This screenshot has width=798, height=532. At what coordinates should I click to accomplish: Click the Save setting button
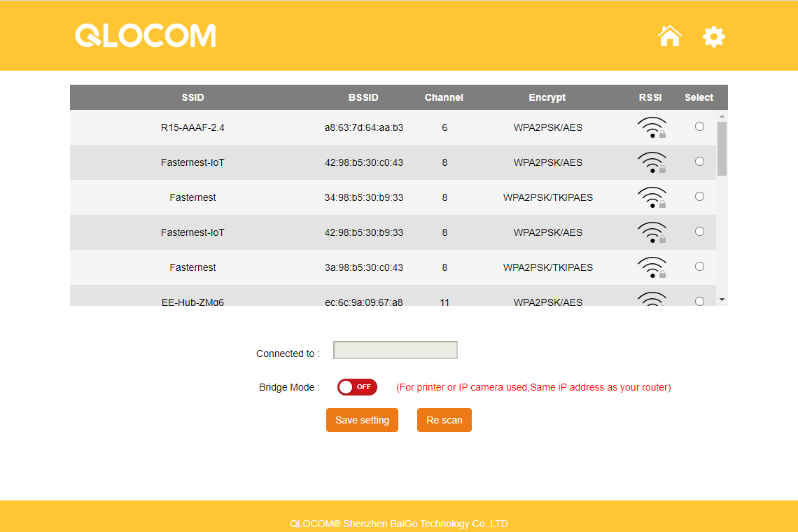coord(362,420)
